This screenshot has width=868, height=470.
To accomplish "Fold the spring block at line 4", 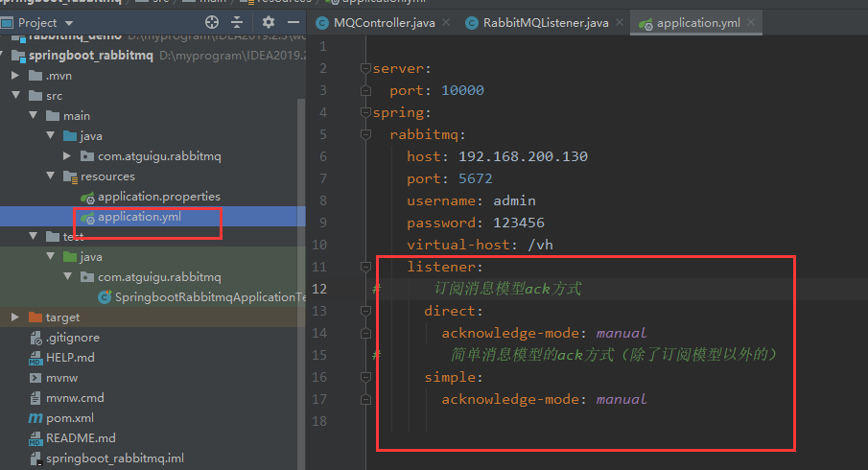I will pyautogui.click(x=365, y=112).
